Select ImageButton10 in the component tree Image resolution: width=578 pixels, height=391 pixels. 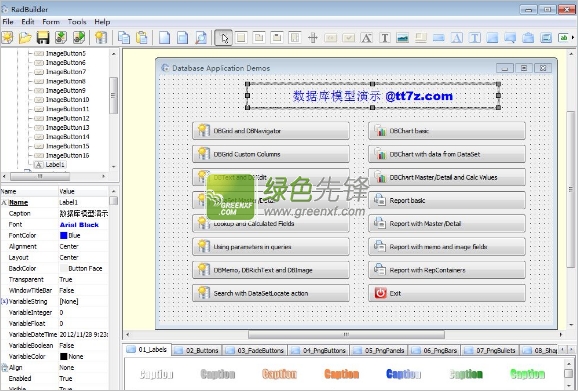point(67,100)
